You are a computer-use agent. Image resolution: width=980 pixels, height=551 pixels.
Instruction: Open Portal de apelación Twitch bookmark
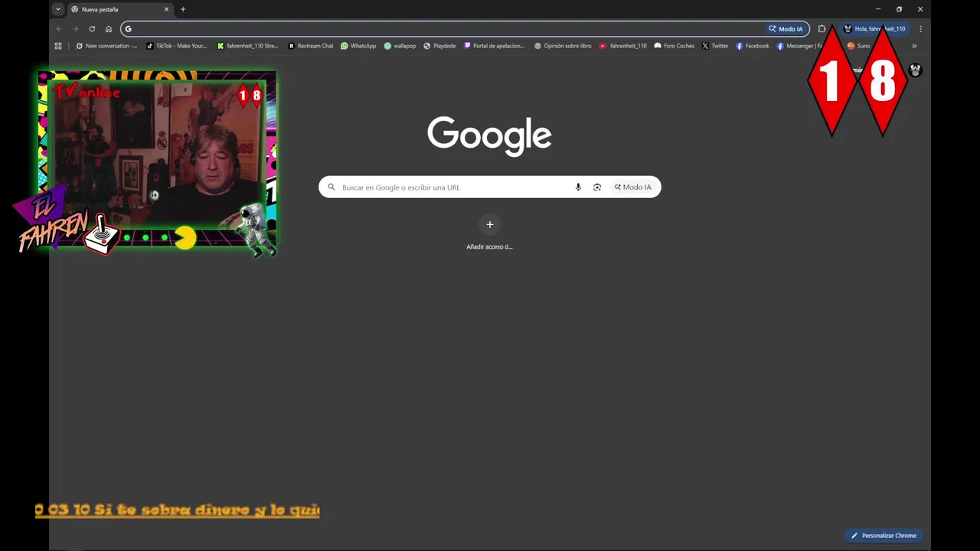tap(495, 46)
